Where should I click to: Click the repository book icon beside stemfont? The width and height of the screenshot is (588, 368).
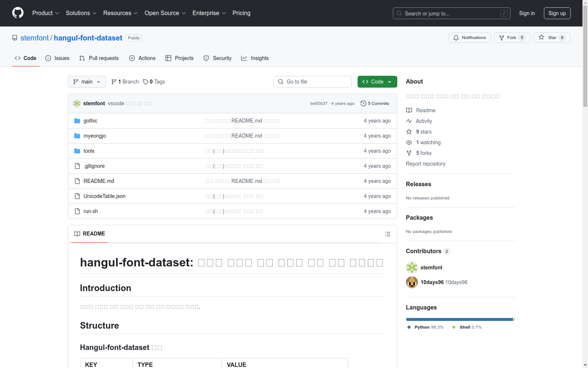coord(15,38)
